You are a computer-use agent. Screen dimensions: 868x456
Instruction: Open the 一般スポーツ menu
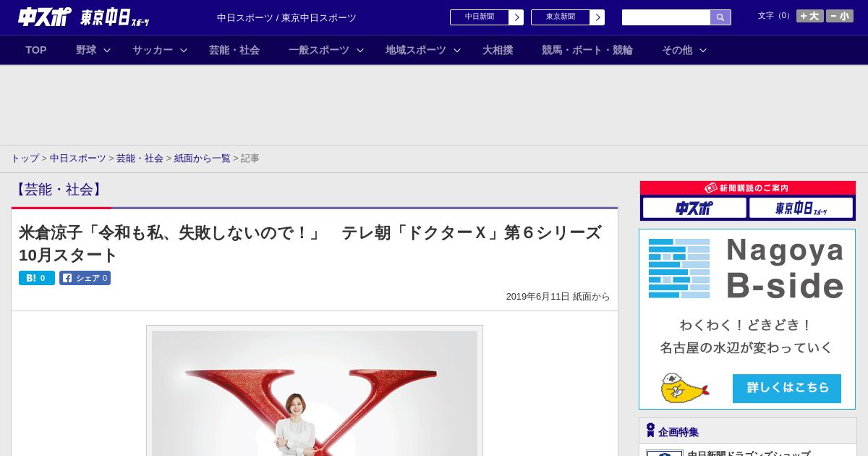[x=319, y=50]
